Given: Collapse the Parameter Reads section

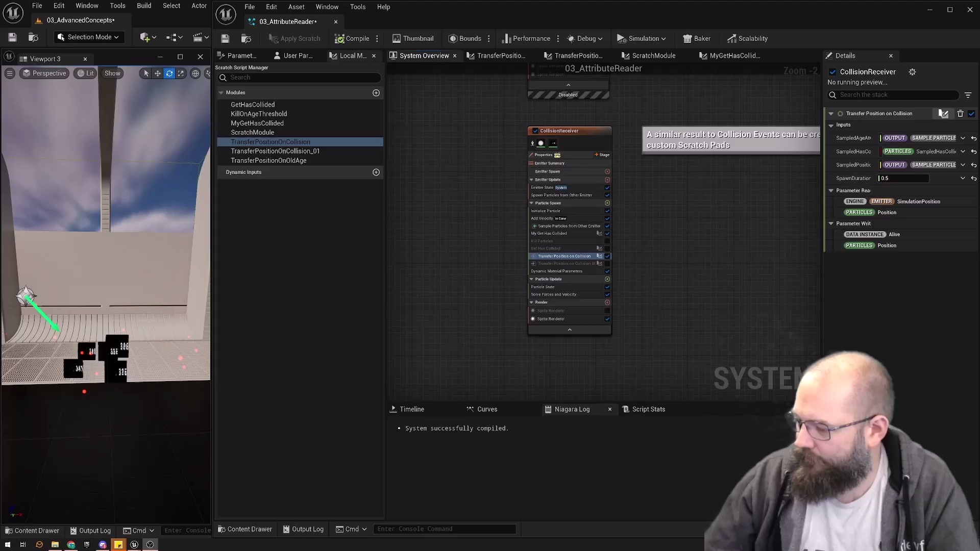Looking at the screenshot, I should point(831,191).
